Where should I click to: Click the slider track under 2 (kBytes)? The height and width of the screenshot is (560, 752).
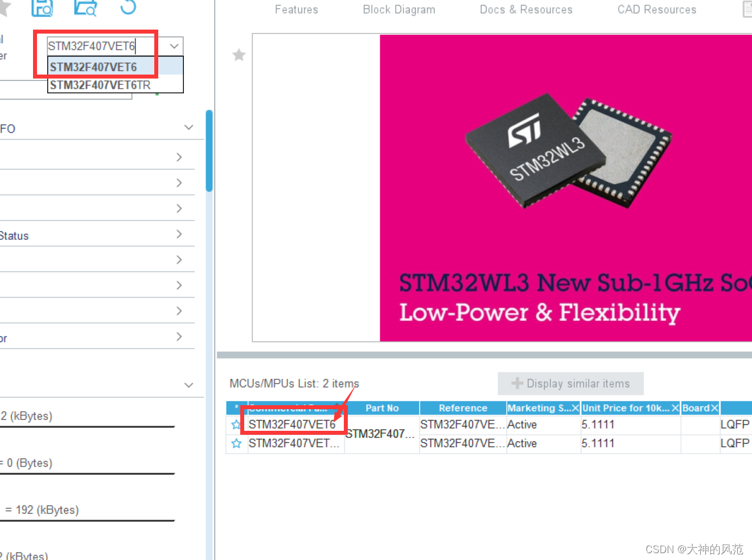coord(87,427)
